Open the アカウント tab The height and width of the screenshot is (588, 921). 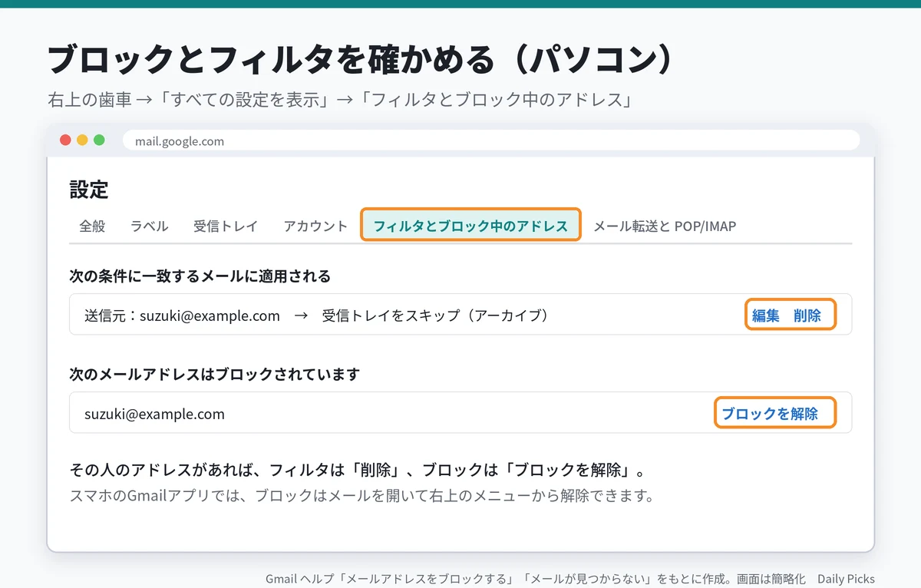click(315, 226)
